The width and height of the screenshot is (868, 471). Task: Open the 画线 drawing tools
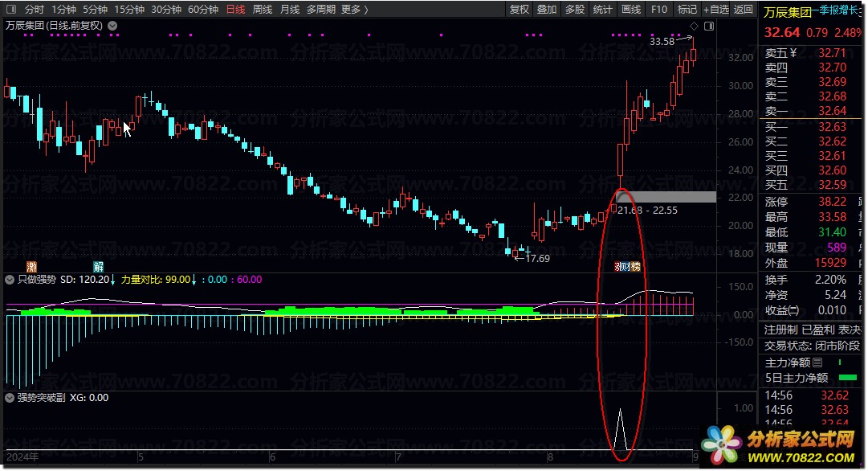(630, 10)
